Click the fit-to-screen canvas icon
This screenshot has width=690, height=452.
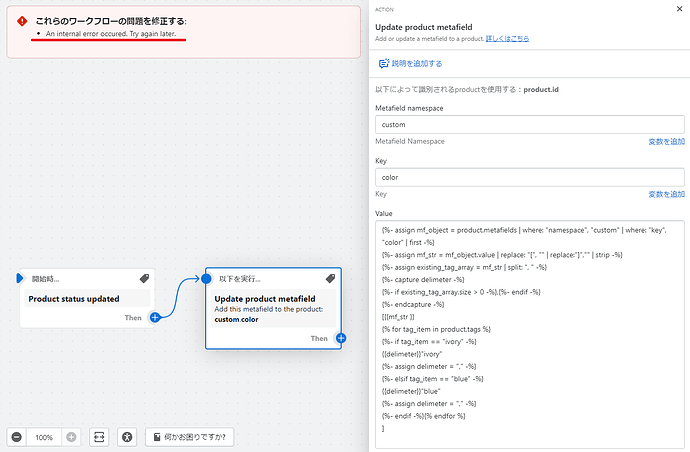click(99, 437)
